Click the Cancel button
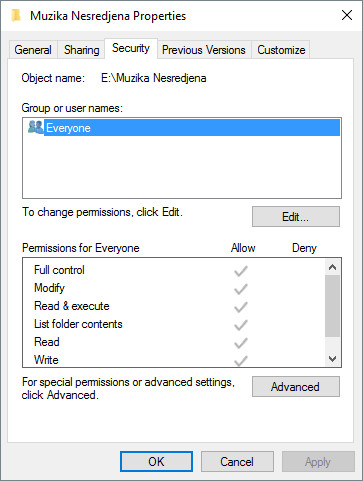This screenshot has width=363, height=481. (x=237, y=462)
